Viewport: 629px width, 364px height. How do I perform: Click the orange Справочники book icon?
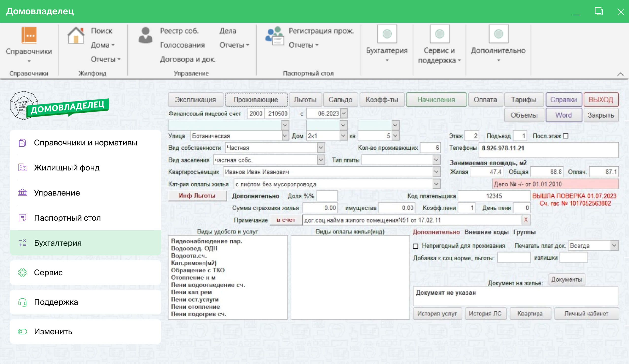point(29,35)
